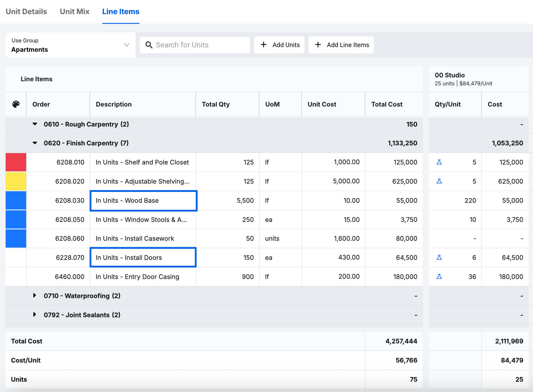Click the plus icon for Add Line Items
533x392 pixels.
click(318, 45)
